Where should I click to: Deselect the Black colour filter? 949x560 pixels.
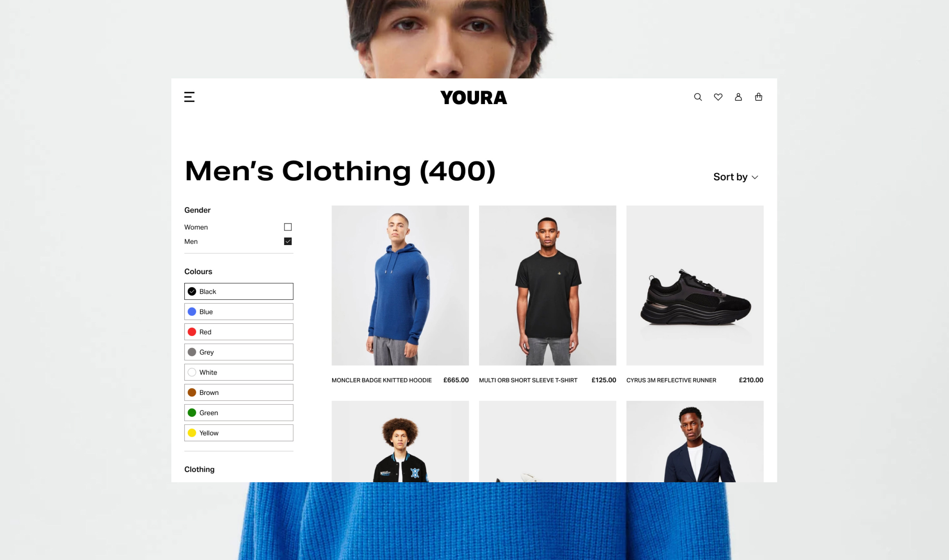239,291
